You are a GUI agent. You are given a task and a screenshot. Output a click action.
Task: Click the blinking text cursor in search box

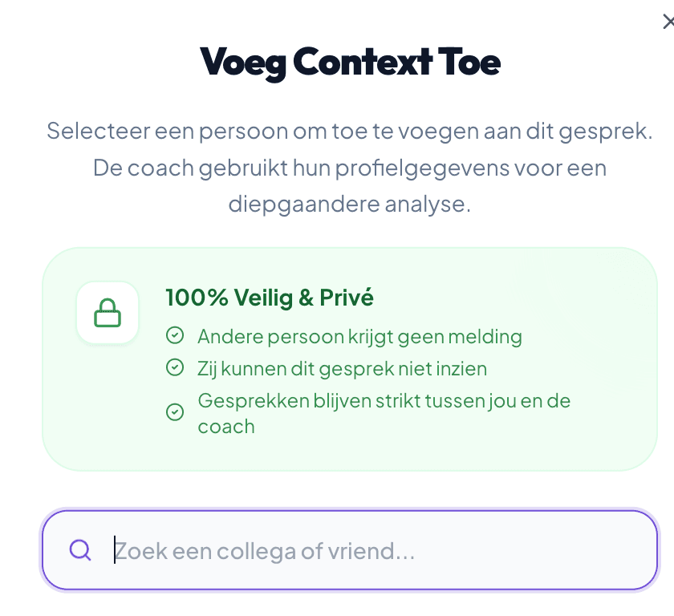(115, 550)
